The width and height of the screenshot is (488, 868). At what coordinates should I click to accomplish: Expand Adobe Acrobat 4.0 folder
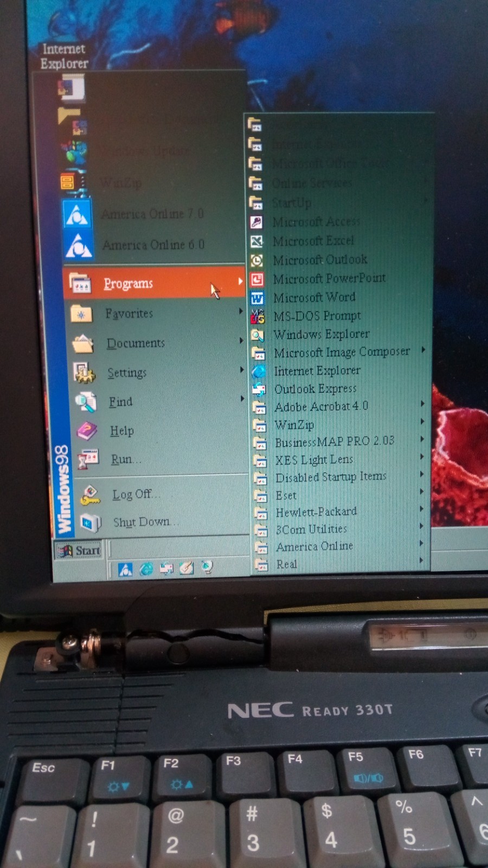pyautogui.click(x=340, y=406)
